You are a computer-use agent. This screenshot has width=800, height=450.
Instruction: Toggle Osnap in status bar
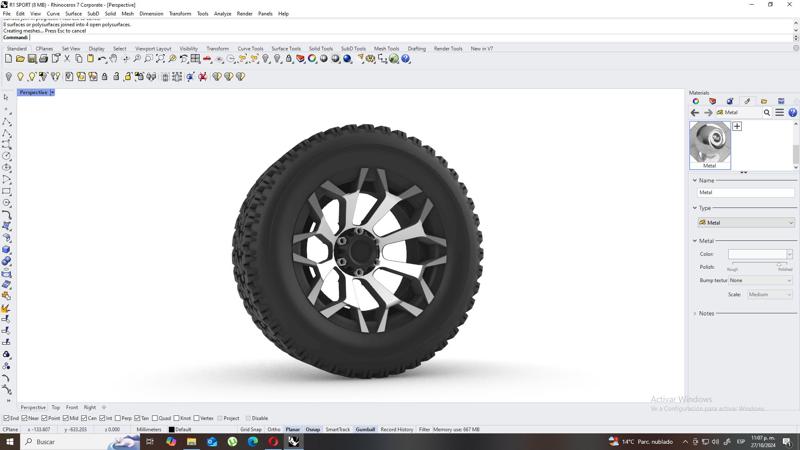(x=313, y=430)
